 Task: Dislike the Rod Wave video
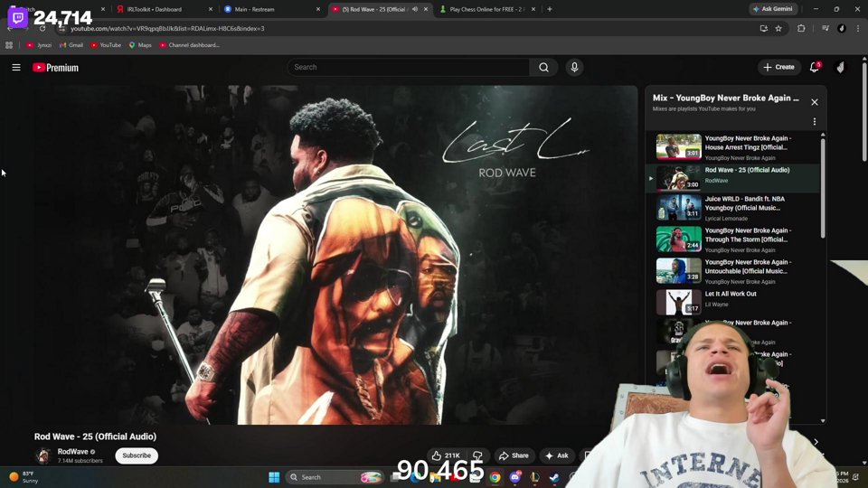(477, 455)
